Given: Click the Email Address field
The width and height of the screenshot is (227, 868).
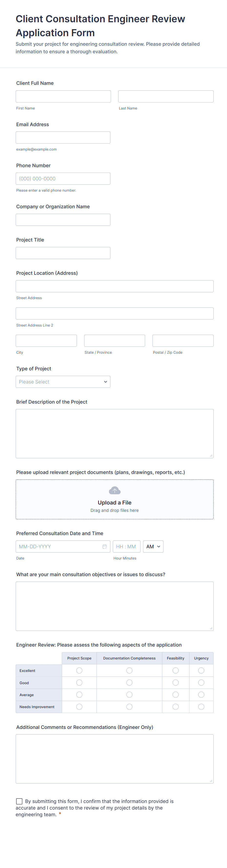Looking at the screenshot, I should click(63, 137).
